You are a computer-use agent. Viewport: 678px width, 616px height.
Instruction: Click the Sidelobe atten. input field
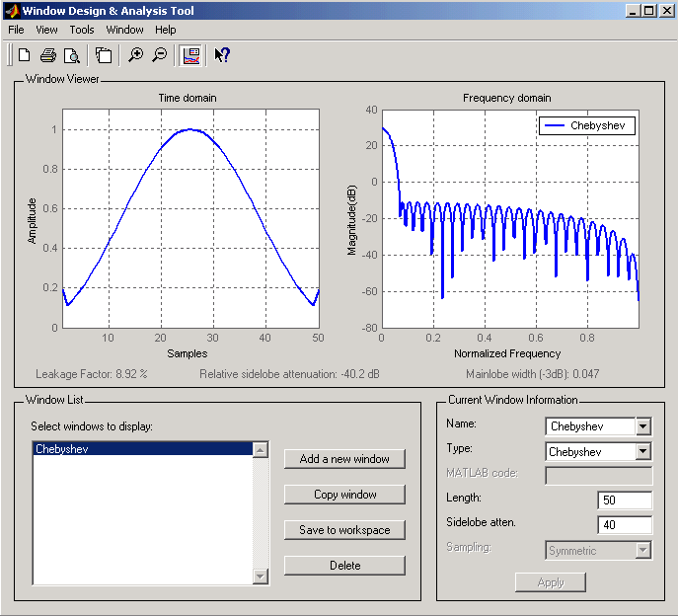point(625,525)
